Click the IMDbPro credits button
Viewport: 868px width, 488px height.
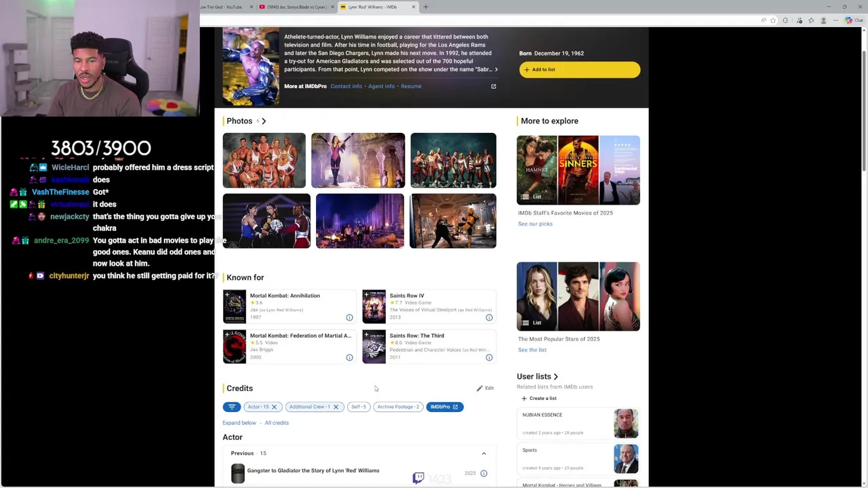tap(445, 407)
